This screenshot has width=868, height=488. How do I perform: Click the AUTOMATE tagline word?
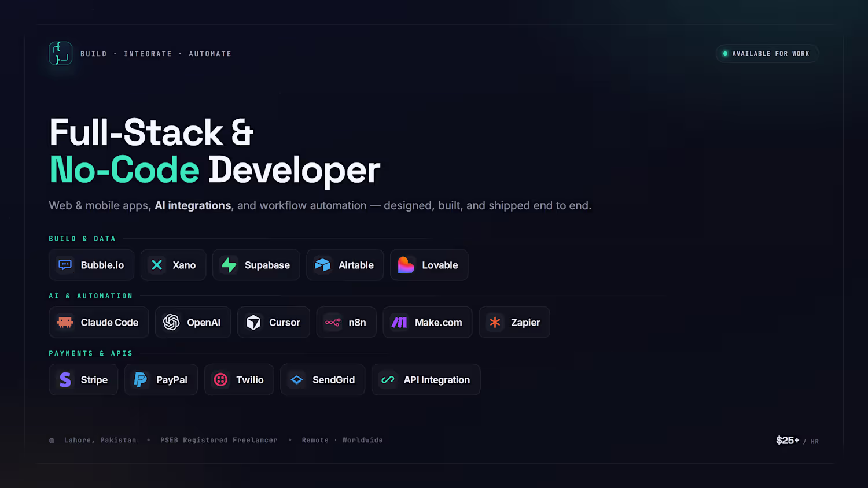(210, 53)
